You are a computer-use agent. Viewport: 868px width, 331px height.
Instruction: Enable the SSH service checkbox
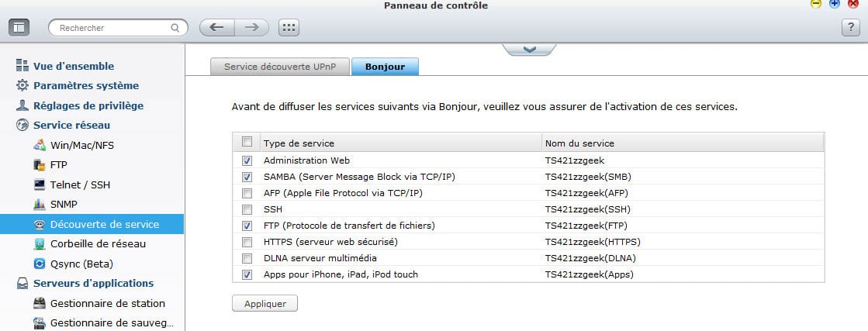click(247, 210)
